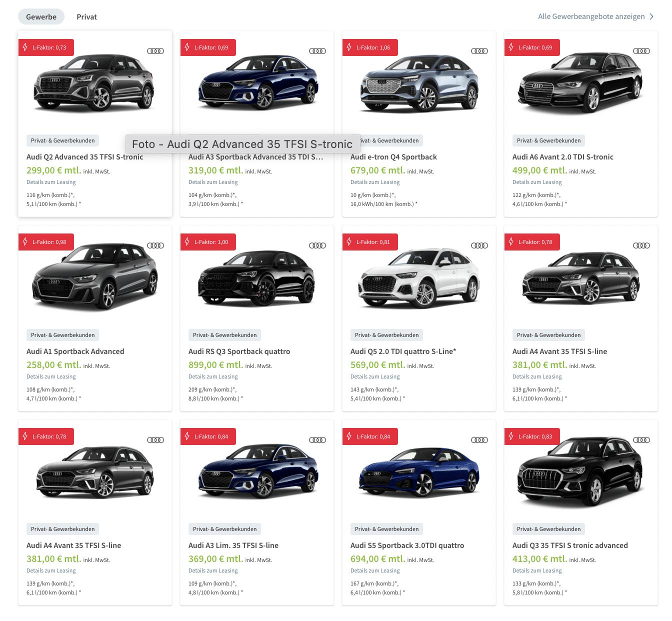
Task: Click Audi rings icon on e-tron Q4 card
Action: coord(479,51)
